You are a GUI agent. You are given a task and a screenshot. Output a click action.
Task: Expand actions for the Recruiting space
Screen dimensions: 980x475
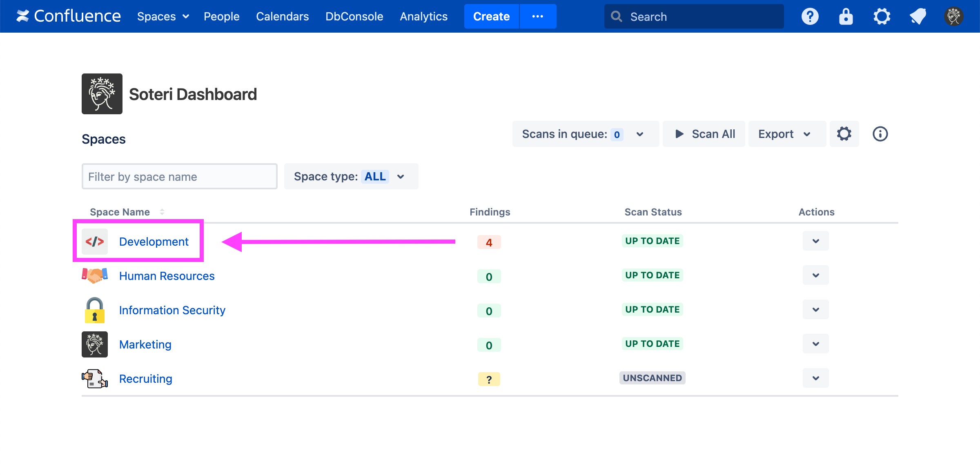815,378
